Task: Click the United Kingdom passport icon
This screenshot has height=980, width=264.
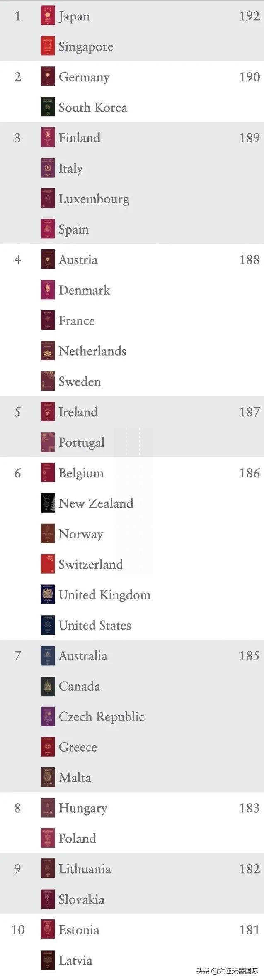Action: pos(48,594)
